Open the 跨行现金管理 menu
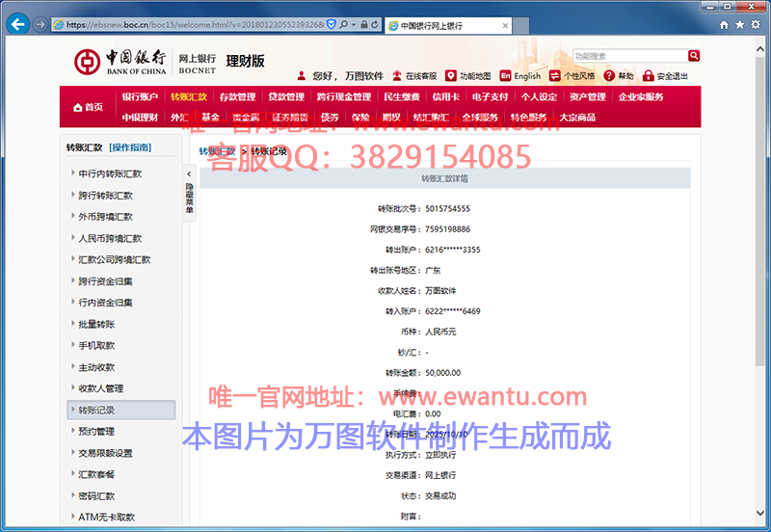 coord(344,97)
